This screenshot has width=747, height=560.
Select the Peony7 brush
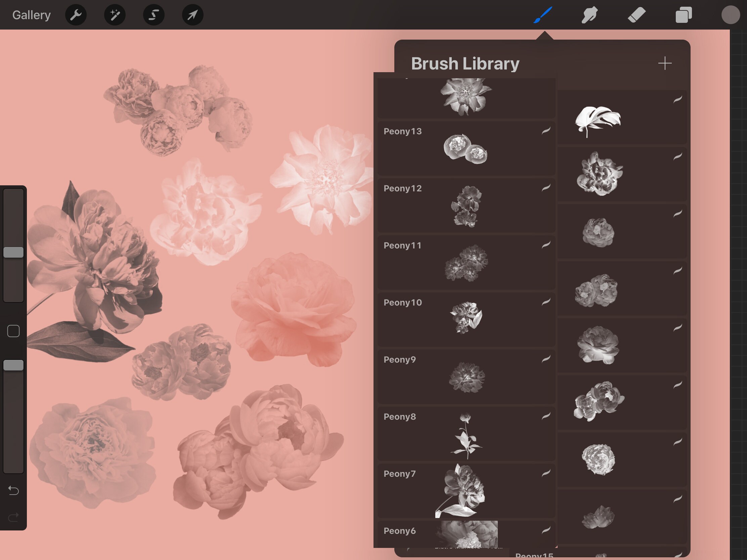(x=466, y=491)
